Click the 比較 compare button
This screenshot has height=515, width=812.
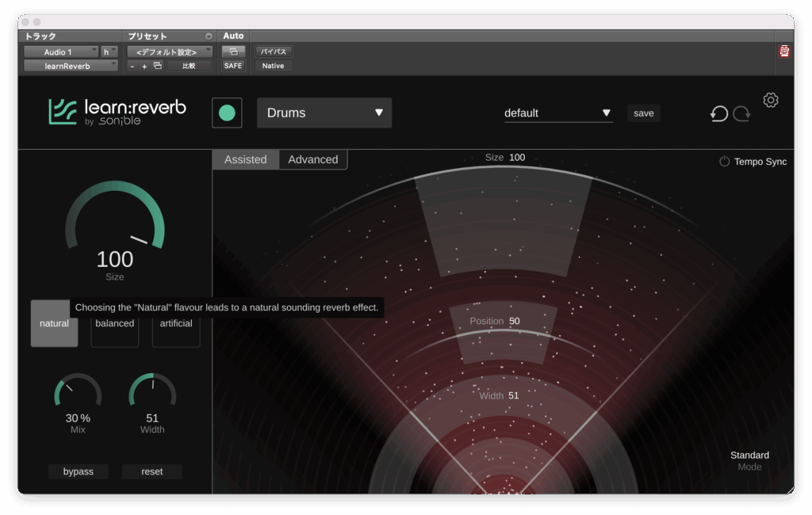coord(189,66)
